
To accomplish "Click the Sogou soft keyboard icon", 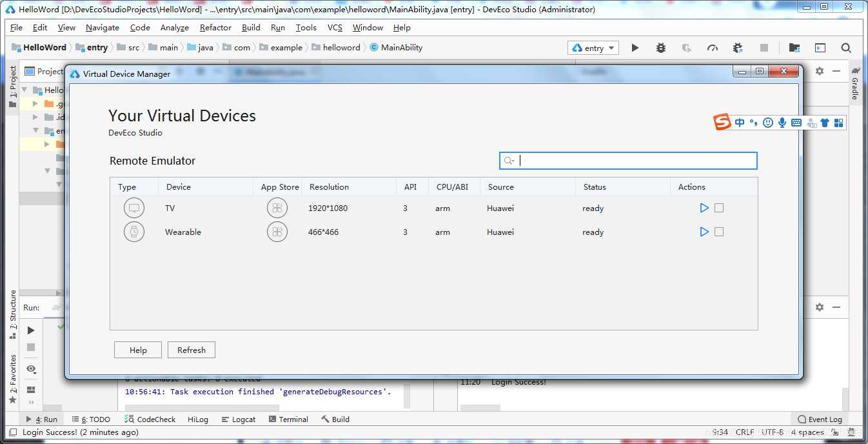I will tap(796, 123).
